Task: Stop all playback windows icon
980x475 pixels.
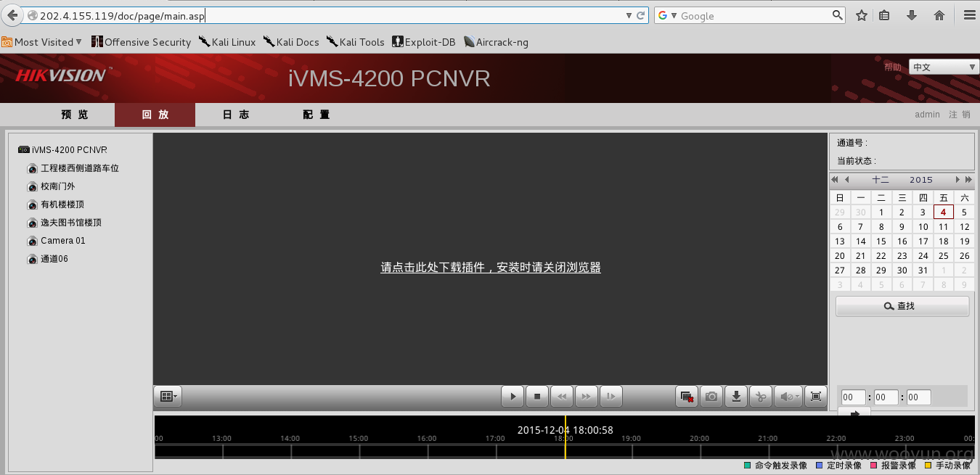Action: point(686,396)
